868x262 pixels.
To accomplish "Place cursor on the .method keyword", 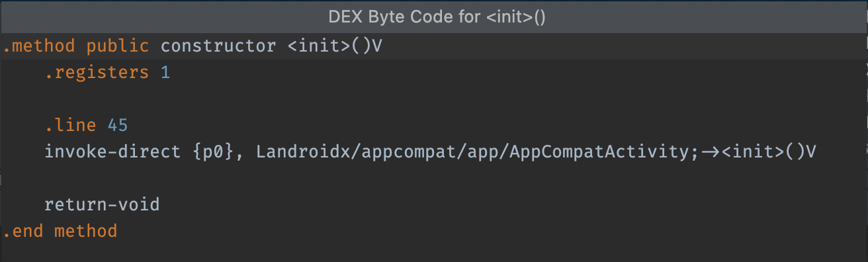I will (x=38, y=46).
